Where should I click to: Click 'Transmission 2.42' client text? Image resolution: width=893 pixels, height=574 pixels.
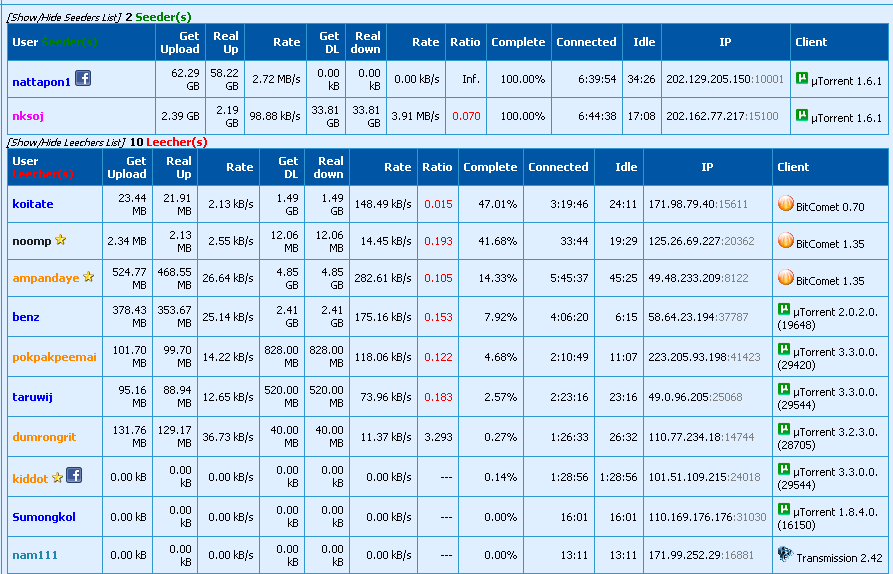coord(839,558)
